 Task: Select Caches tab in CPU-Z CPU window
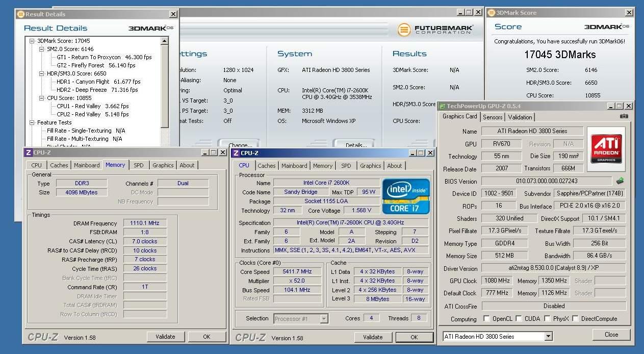266,166
